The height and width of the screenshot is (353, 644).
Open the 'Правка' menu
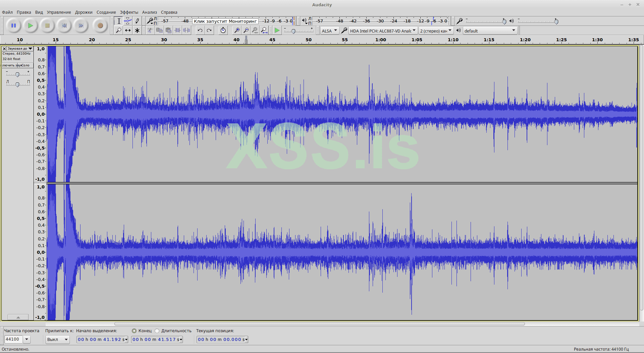pyautogui.click(x=24, y=12)
